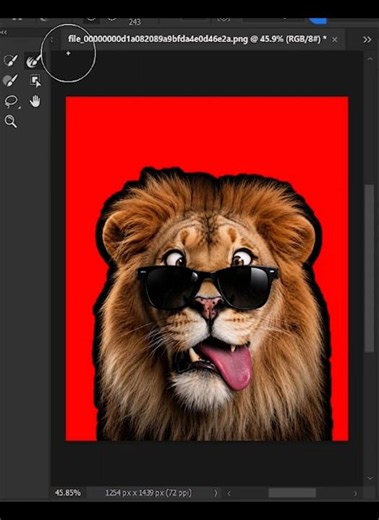
Task: Click the horizontal scrollbar right arrow
Action: (355, 493)
